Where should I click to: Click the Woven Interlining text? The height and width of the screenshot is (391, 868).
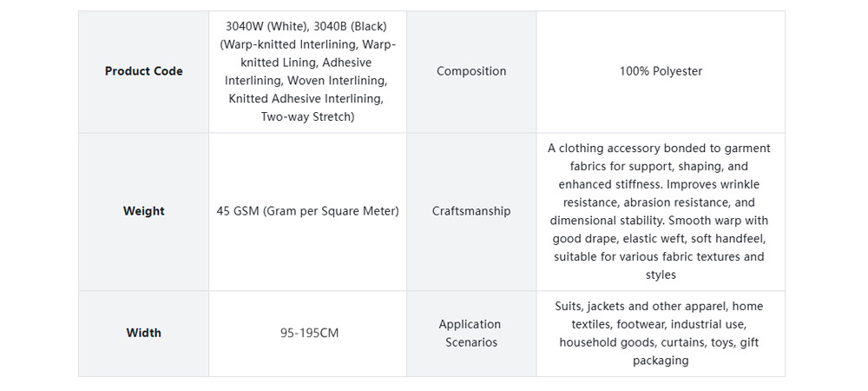coord(338,80)
